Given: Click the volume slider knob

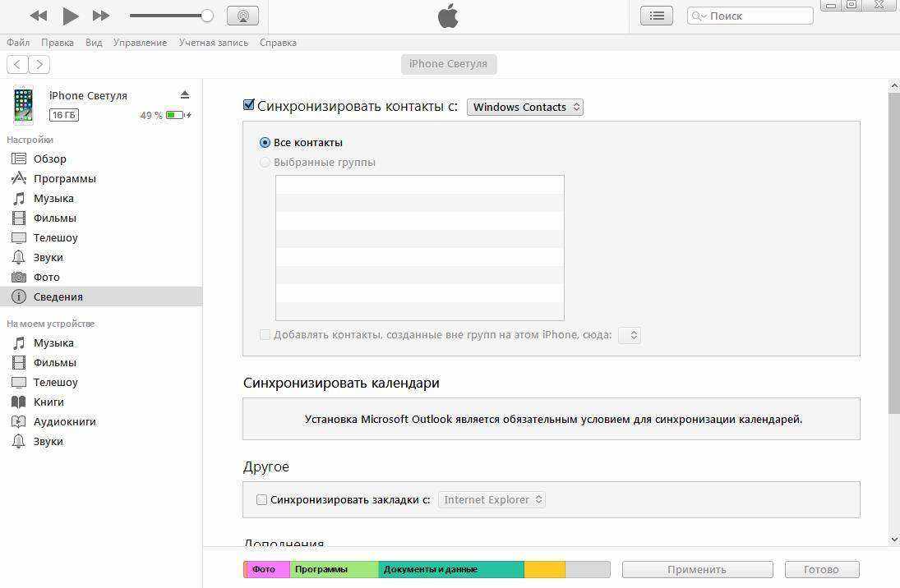Looking at the screenshot, I should (x=207, y=16).
